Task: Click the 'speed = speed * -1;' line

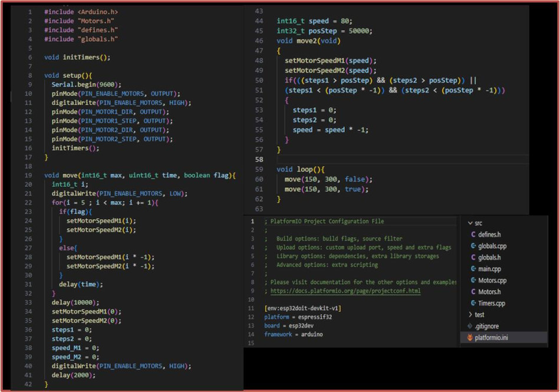Action: point(331,130)
